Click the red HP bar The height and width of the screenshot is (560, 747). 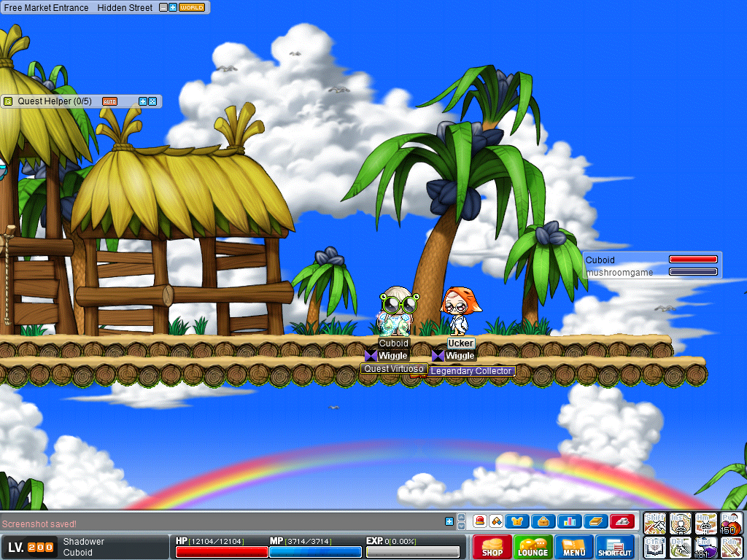click(221, 551)
